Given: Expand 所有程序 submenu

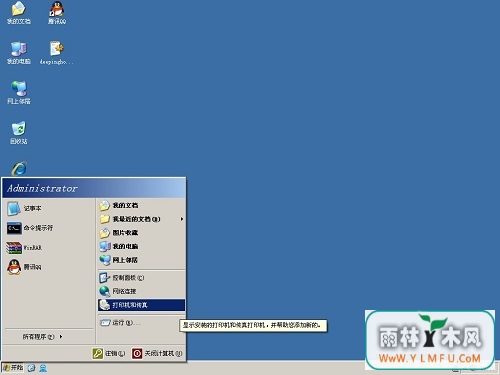Looking at the screenshot, I should pos(42,337).
